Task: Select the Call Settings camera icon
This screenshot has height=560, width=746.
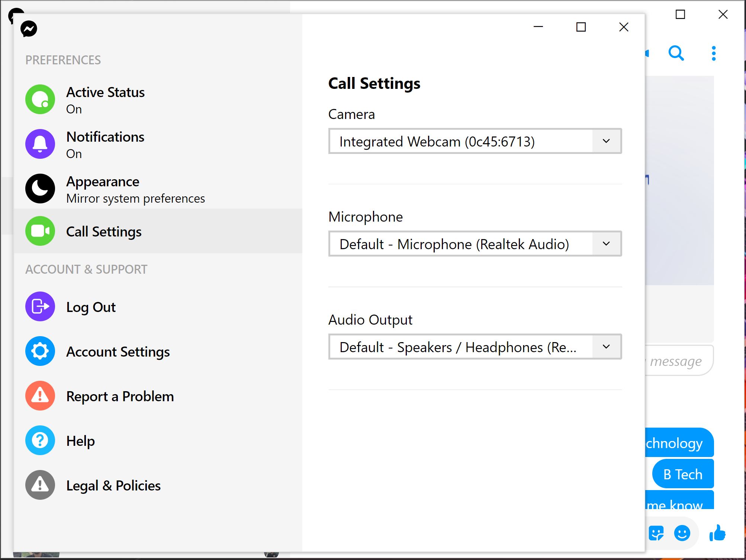Action: (39, 231)
